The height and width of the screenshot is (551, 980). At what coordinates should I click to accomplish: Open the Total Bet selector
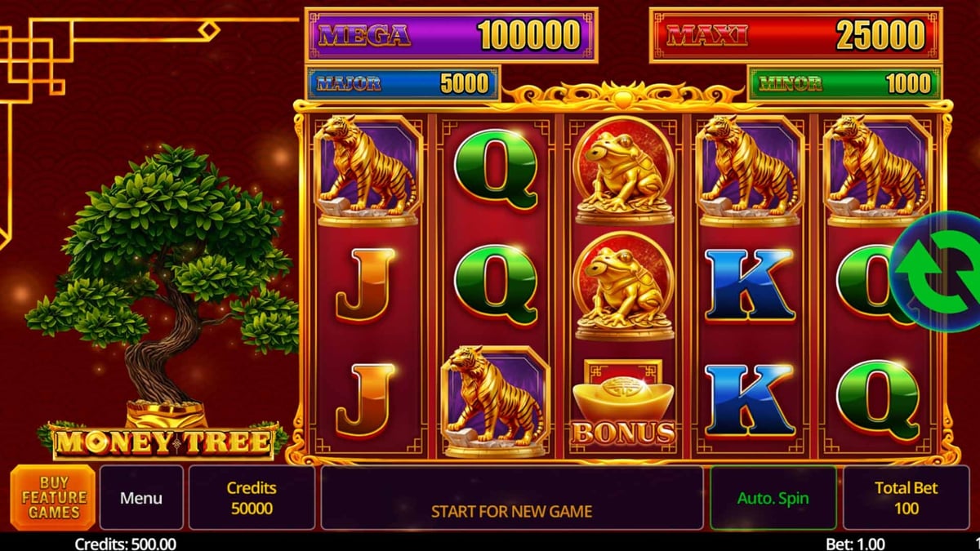coord(906,498)
